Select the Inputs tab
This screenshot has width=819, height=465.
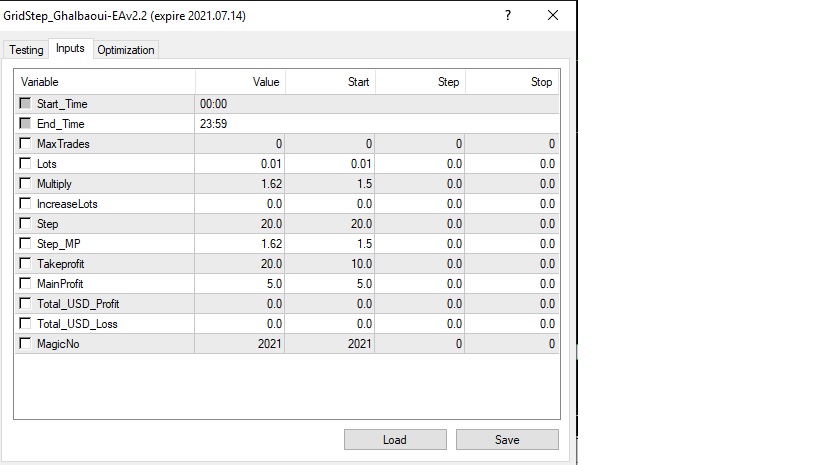[70, 49]
